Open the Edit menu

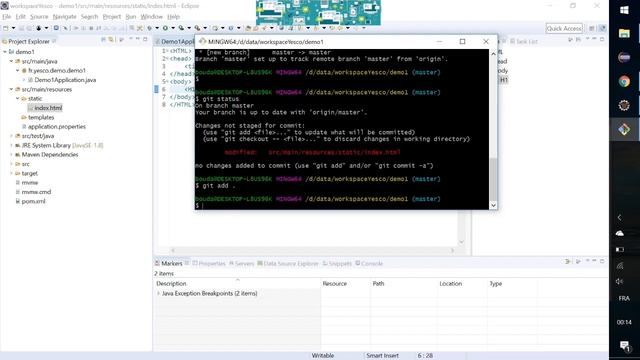click(x=20, y=17)
